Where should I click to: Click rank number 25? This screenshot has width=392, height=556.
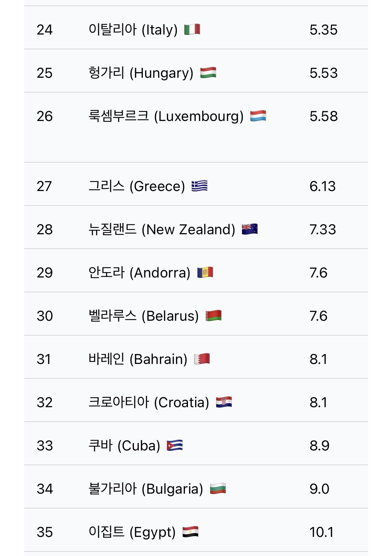[x=45, y=73]
